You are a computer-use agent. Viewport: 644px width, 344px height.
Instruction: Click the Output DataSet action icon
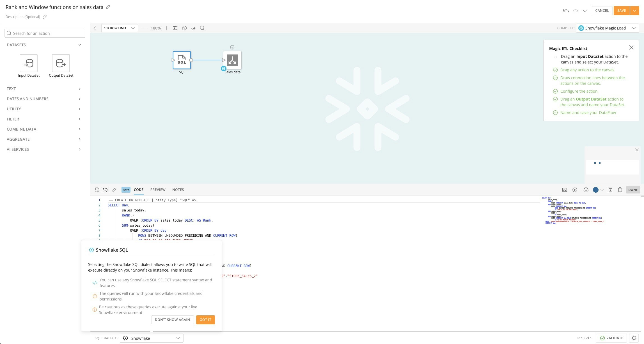pos(61,63)
